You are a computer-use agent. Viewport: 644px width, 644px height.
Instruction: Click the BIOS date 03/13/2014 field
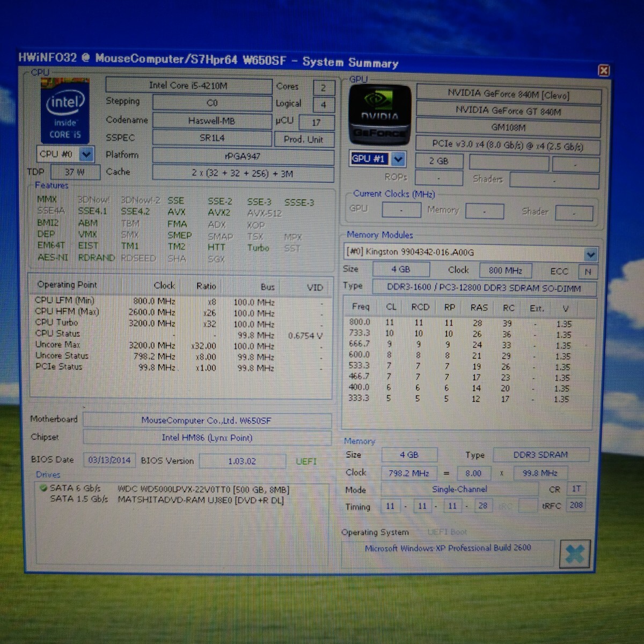pyautogui.click(x=109, y=460)
